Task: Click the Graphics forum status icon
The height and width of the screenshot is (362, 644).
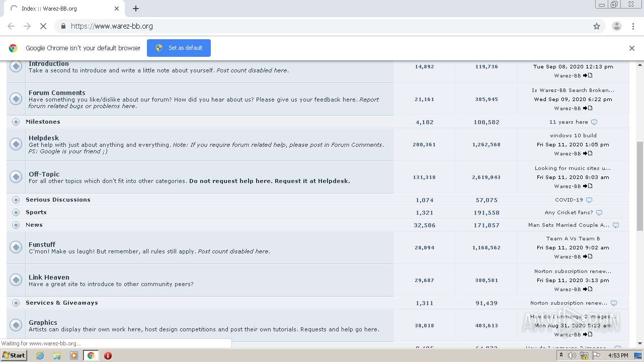Action: click(x=16, y=325)
